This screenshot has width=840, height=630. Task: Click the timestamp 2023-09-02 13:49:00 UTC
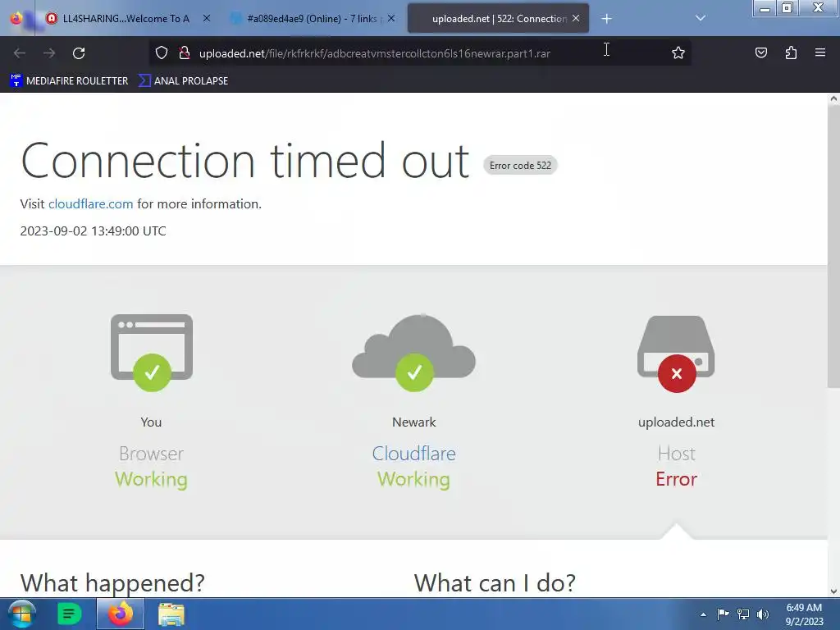94,231
